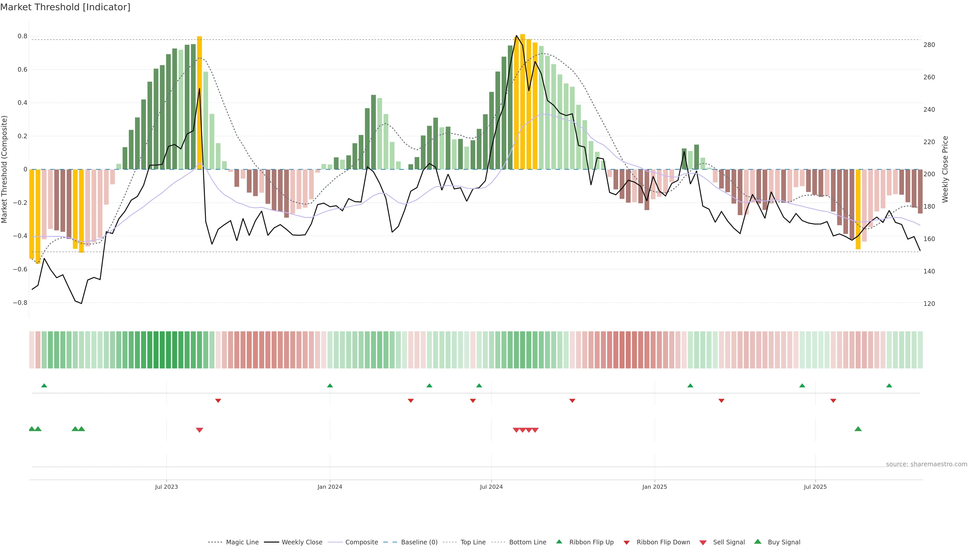Click the Jan 2025 x-axis label
This screenshot has width=980, height=551.
(x=654, y=487)
